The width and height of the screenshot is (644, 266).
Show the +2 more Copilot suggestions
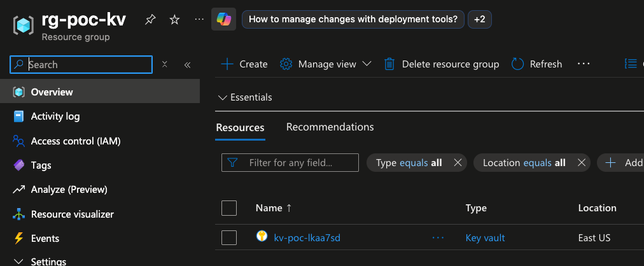click(480, 19)
